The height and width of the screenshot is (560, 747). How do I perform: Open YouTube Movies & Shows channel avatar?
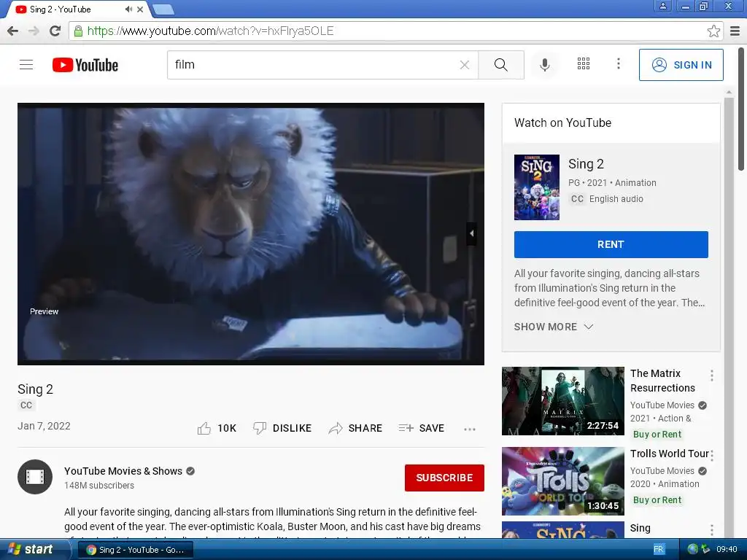point(35,477)
